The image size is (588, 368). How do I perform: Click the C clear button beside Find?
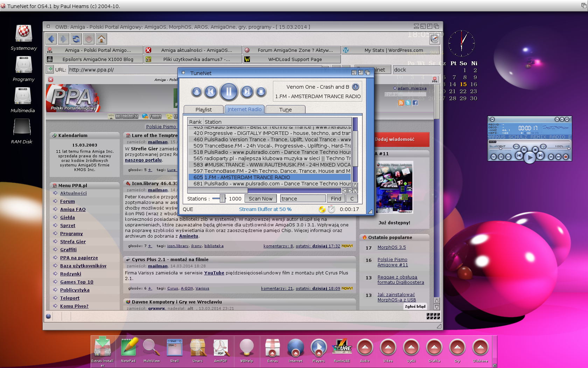coord(352,199)
